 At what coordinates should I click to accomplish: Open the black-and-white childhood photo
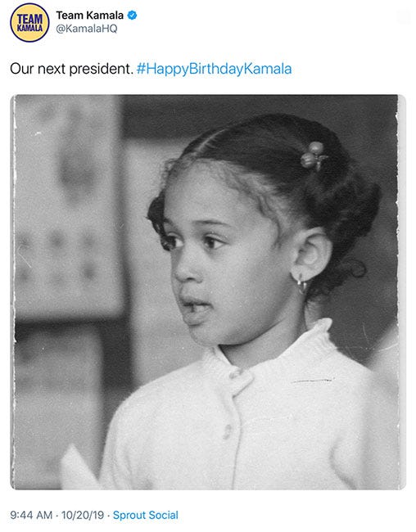point(208,292)
